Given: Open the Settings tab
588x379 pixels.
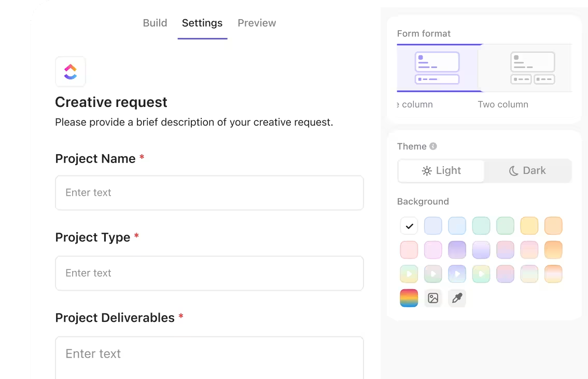Looking at the screenshot, I should pyautogui.click(x=202, y=23).
